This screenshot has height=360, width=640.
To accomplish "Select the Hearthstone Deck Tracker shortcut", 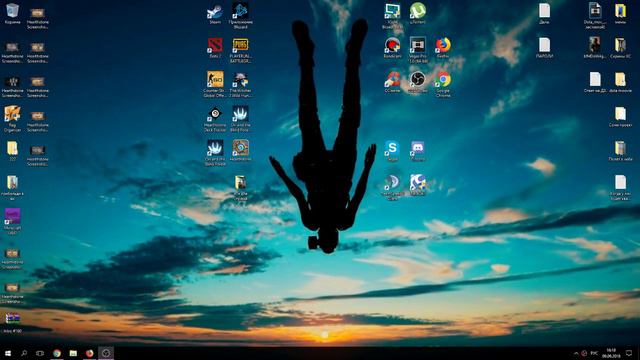I will pyautogui.click(x=215, y=119).
